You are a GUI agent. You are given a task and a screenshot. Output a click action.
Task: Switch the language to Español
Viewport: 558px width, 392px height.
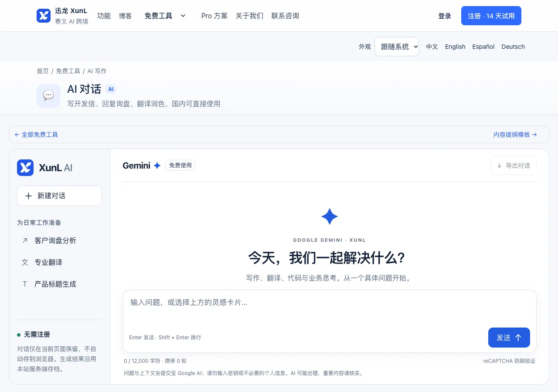point(483,47)
